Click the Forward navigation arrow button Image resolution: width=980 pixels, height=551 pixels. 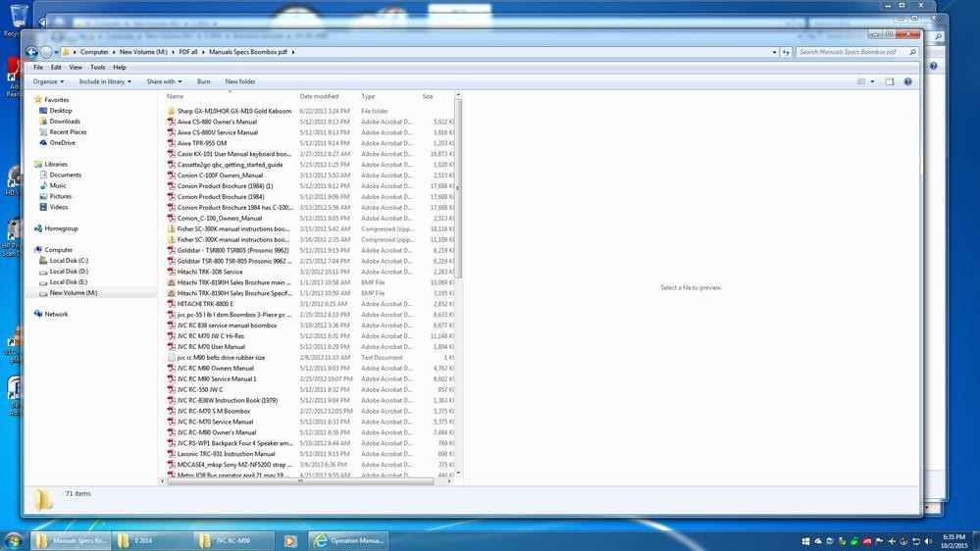tap(46, 53)
